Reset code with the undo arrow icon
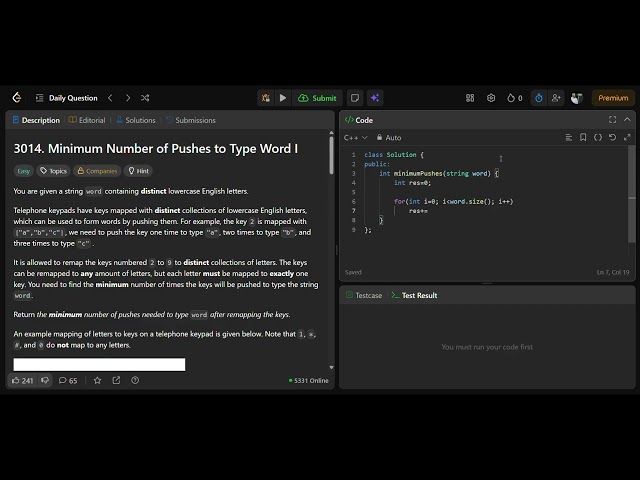Viewport: 640px width, 480px height. [612, 138]
